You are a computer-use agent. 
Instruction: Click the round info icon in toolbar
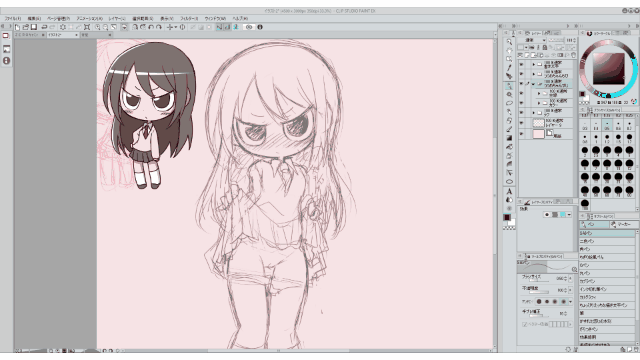coord(260,27)
